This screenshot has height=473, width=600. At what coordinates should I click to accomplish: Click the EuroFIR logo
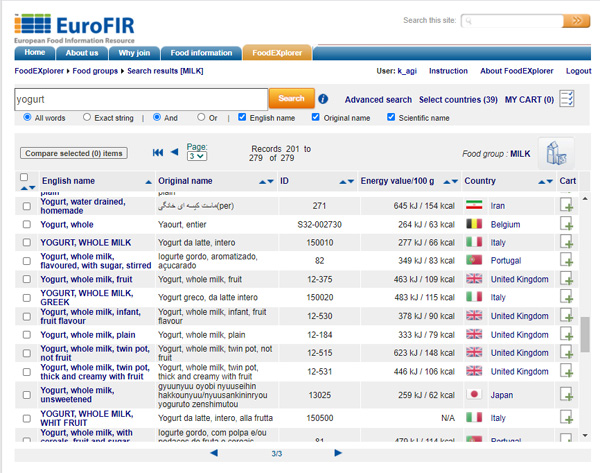pyautogui.click(x=74, y=29)
